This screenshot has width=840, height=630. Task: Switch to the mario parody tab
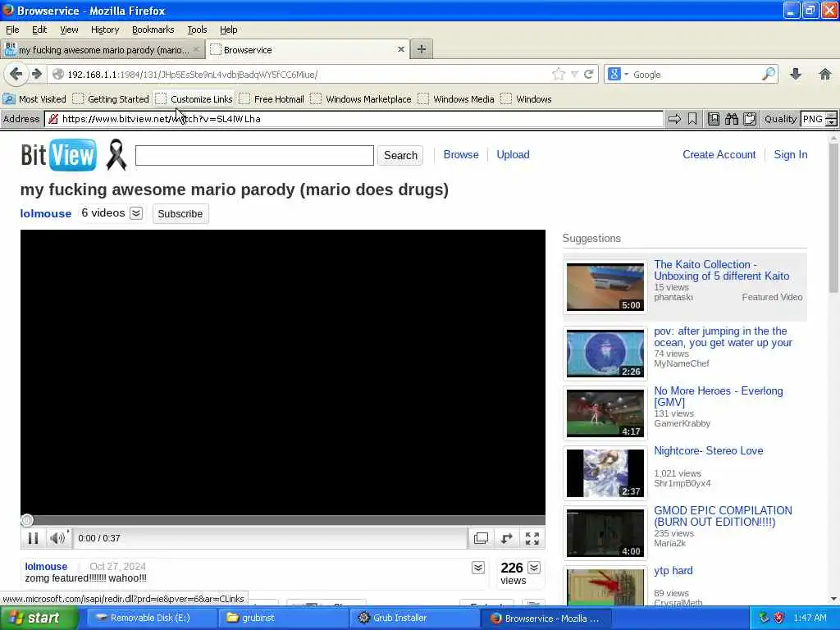click(x=103, y=50)
